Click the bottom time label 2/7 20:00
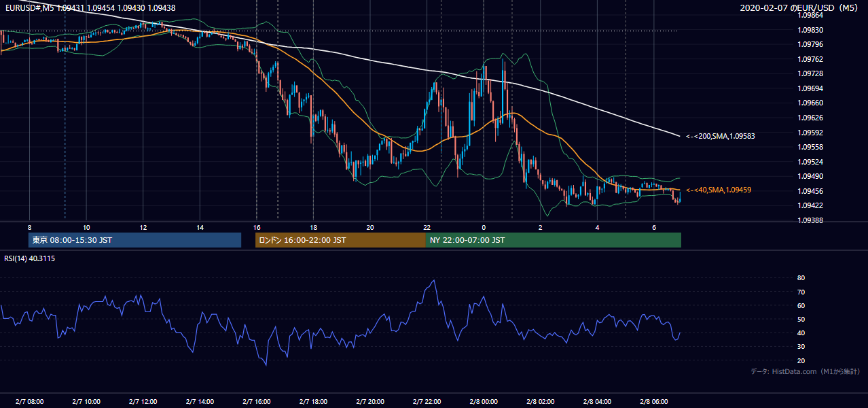This screenshot has width=868, height=408. coord(369,402)
